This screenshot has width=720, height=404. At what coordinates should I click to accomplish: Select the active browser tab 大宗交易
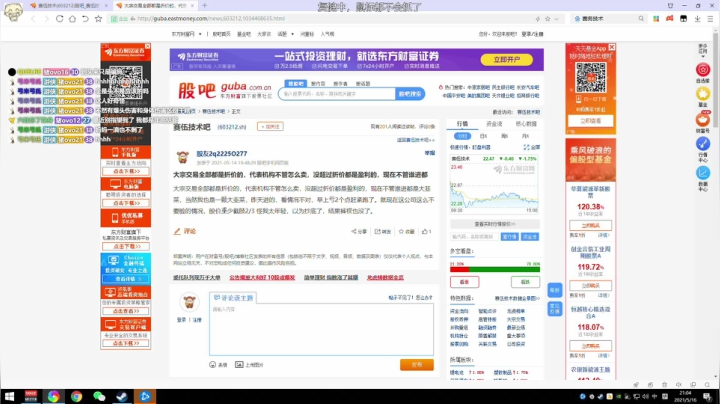(155, 6)
